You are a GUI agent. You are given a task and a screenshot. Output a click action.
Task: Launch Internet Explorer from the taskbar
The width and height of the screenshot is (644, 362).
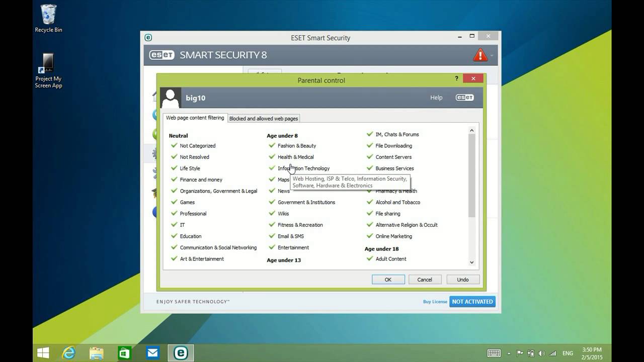(68, 353)
